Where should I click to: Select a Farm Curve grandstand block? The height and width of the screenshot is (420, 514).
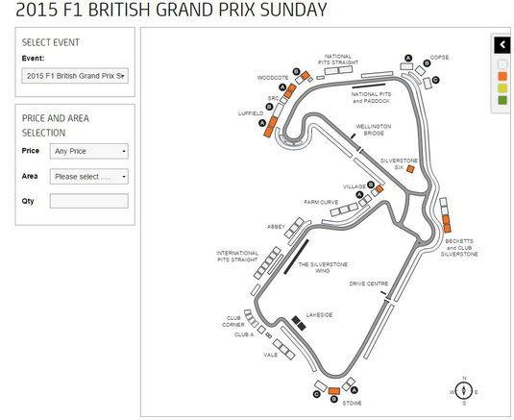click(x=344, y=210)
